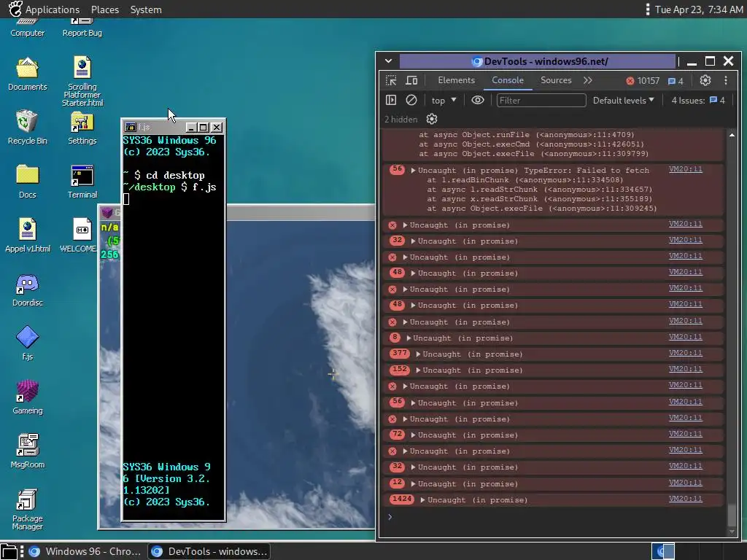Screen dimensions: 747x560
Task: Switch to DevTools taskbar button
Action: click(209, 551)
